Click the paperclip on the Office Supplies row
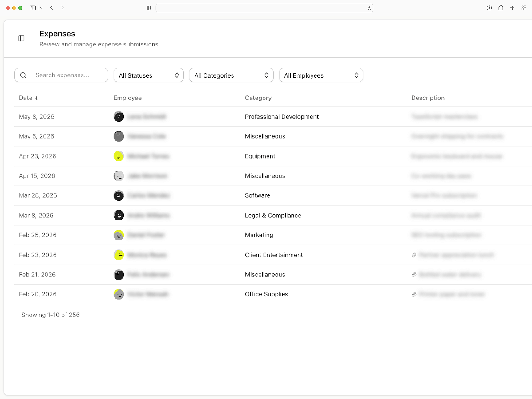 coord(414,294)
